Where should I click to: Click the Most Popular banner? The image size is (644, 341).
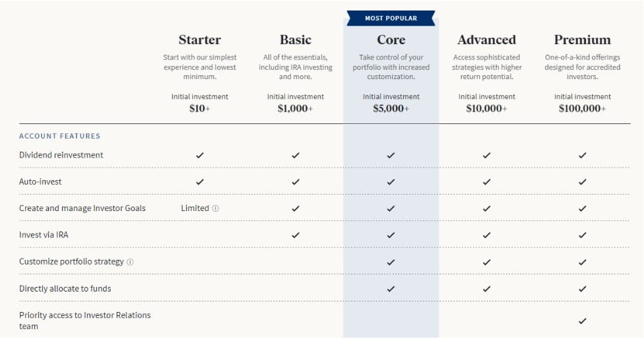pos(391,18)
